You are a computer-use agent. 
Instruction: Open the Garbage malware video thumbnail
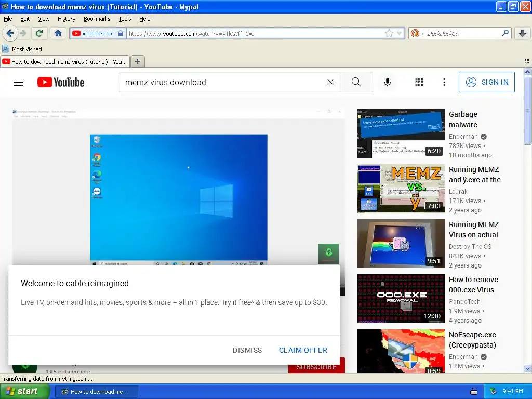pyautogui.click(x=401, y=134)
